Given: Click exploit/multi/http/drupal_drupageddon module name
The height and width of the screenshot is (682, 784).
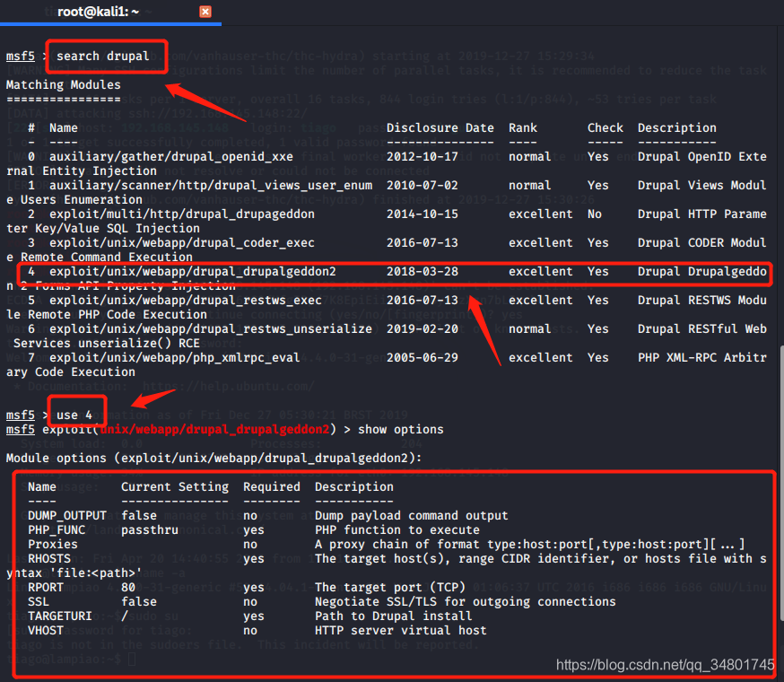Looking at the screenshot, I should pyautogui.click(x=182, y=214).
